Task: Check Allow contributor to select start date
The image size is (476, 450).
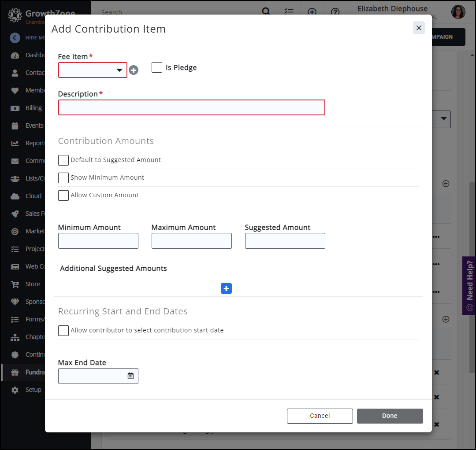Action: [63, 330]
